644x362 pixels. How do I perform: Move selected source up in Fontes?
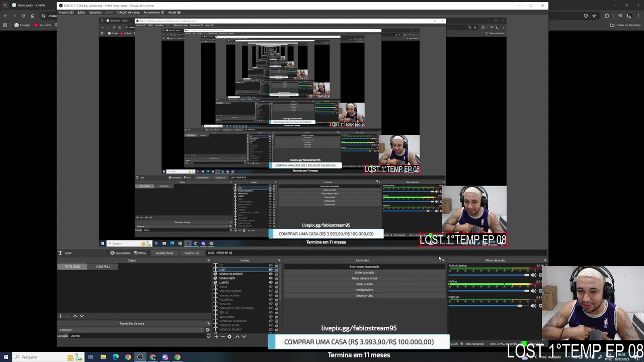point(237,336)
